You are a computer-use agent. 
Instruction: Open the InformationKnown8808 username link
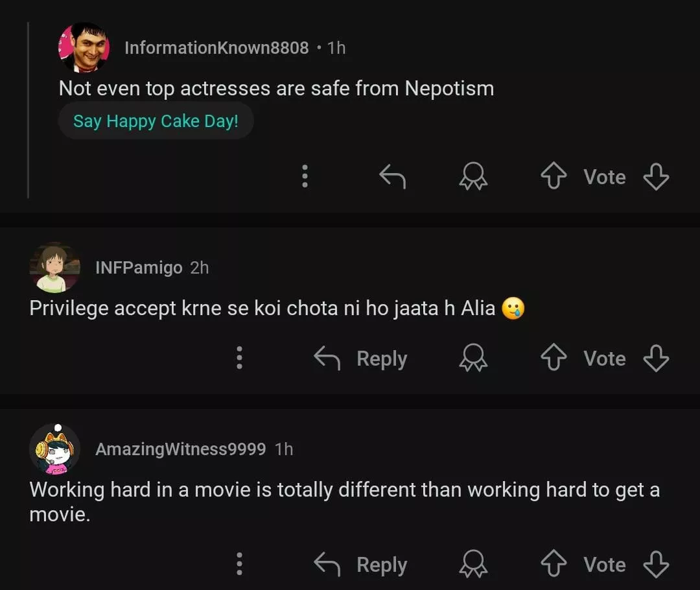pos(216,47)
